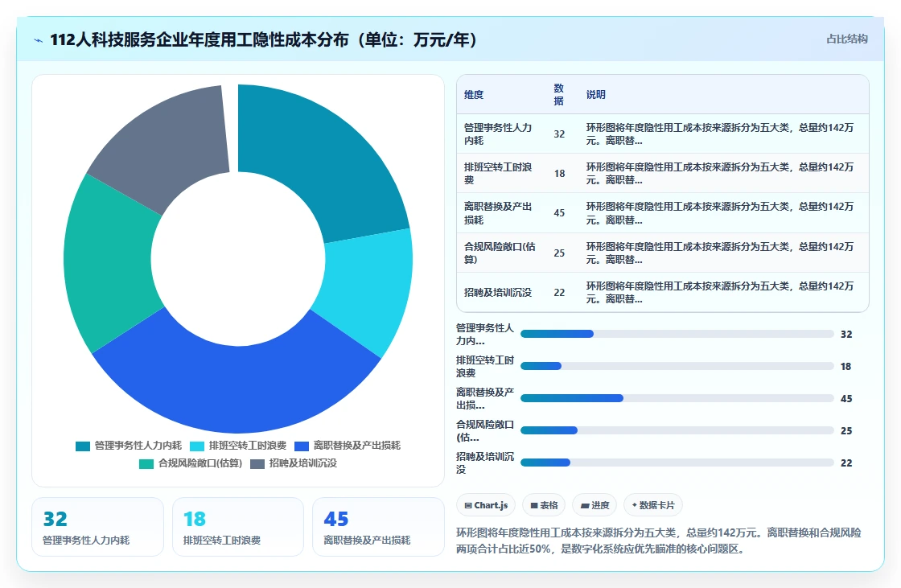The width and height of the screenshot is (901, 588).
Task: Select the Chart.js tag
Action: 486,505
